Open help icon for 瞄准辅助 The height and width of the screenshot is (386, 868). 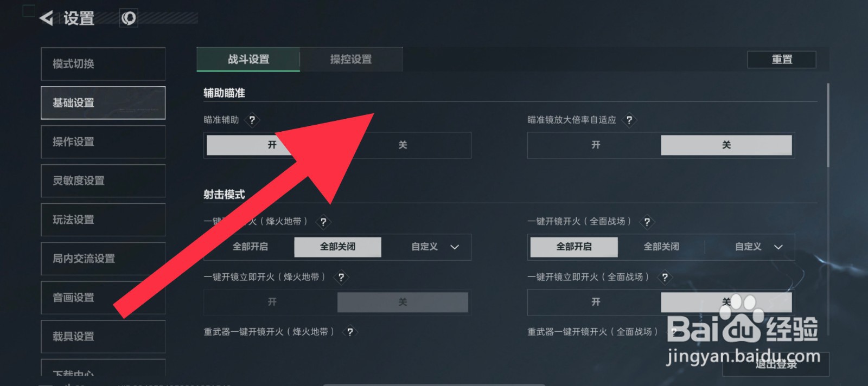[x=252, y=120]
